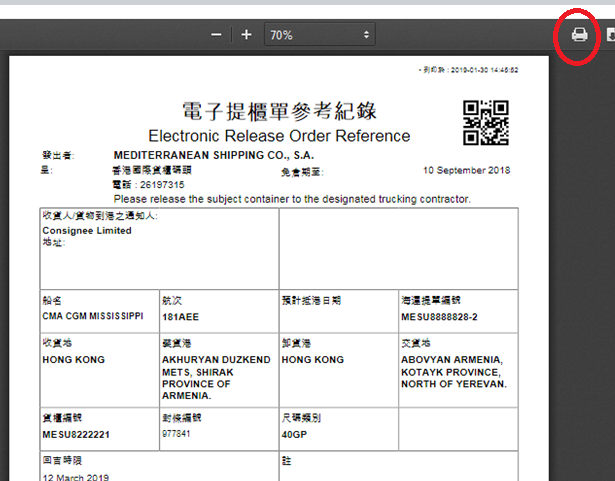
Task: Open the 70% zoom level dropdown
Action: [320, 35]
